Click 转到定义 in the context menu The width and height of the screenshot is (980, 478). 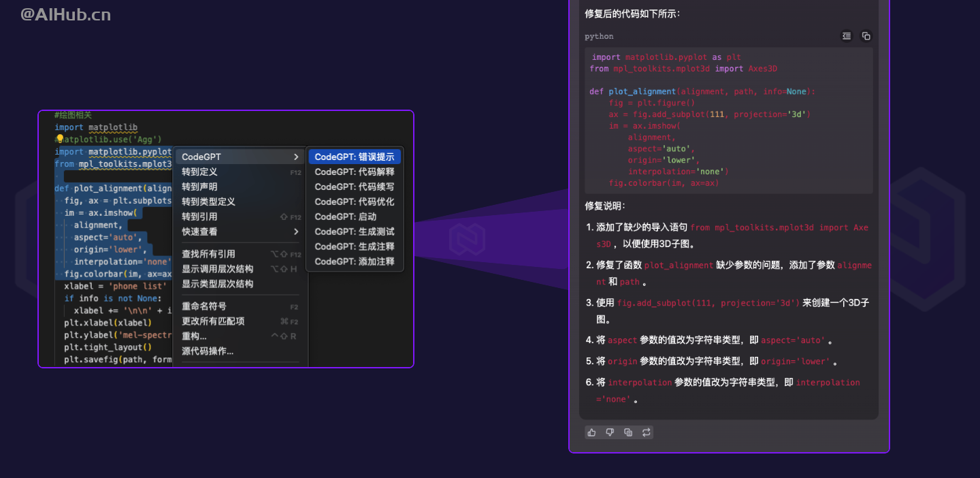click(x=241, y=172)
